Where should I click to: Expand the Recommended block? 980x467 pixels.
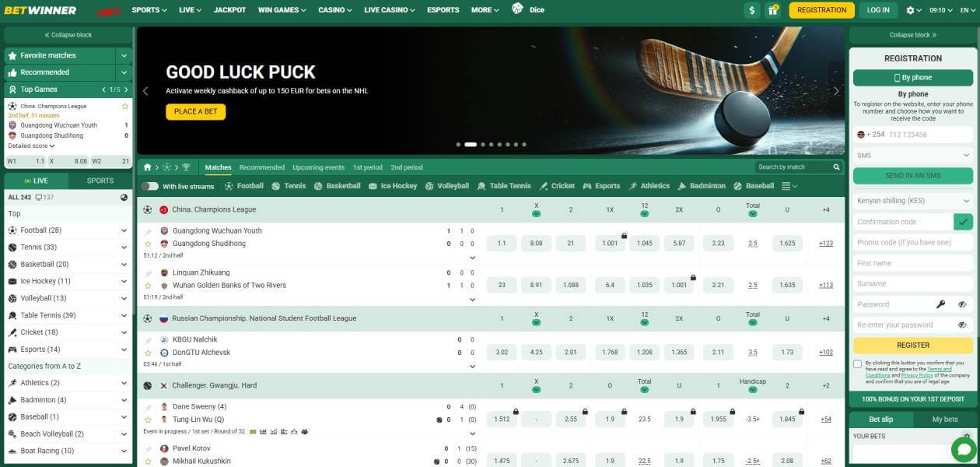[124, 72]
